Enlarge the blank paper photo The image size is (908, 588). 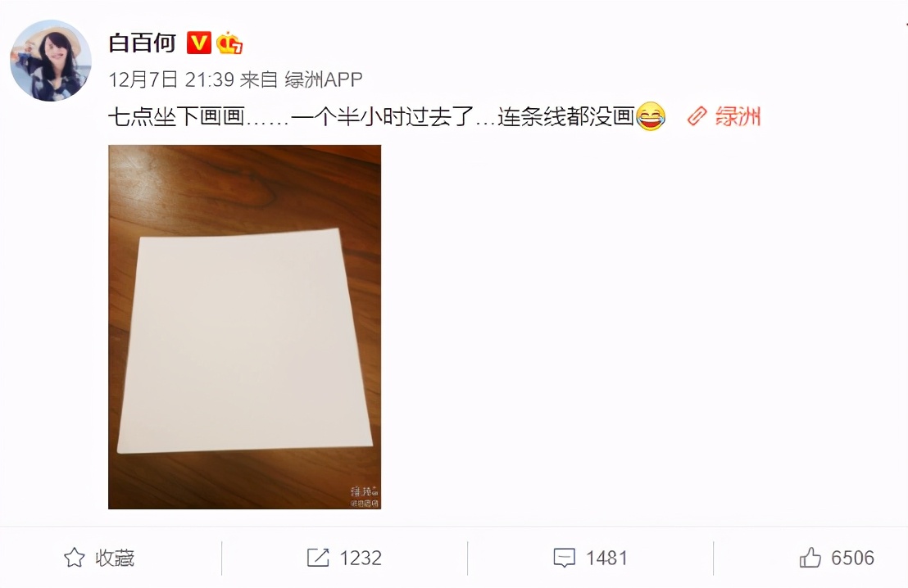244,327
